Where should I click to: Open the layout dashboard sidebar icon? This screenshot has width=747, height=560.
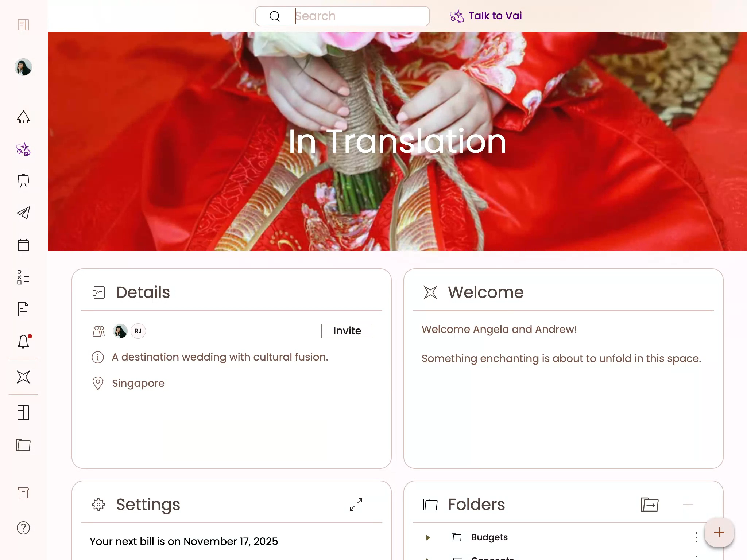point(23,413)
